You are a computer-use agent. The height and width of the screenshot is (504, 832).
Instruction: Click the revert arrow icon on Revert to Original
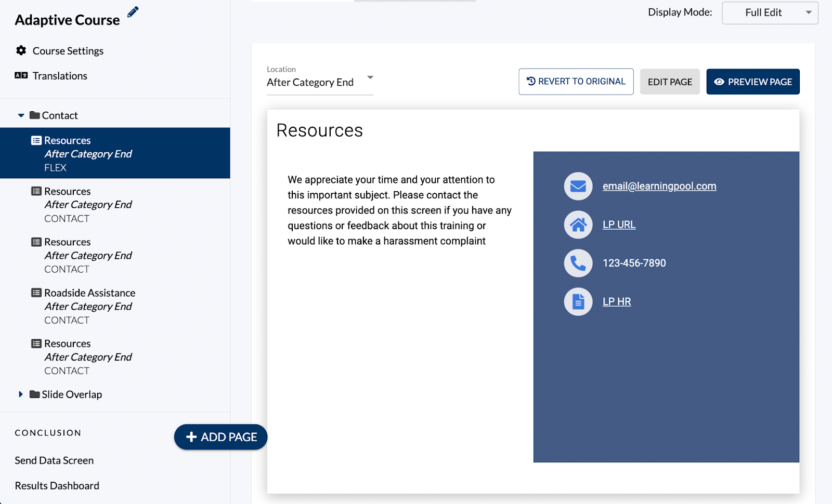[531, 81]
